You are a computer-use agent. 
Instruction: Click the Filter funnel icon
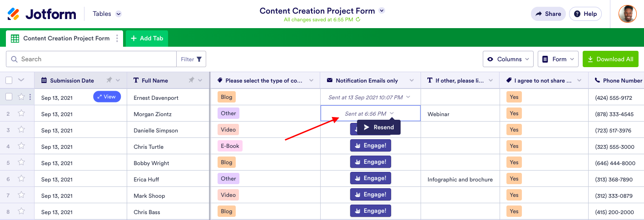199,59
